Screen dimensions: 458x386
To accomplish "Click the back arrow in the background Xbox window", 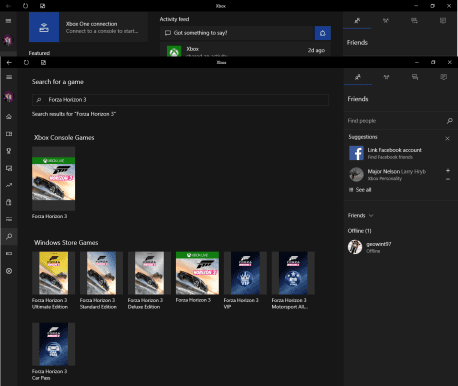I will [8, 6].
